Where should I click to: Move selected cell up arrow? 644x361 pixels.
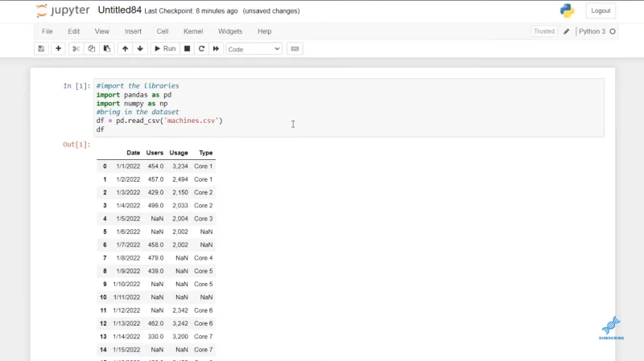[125, 49]
